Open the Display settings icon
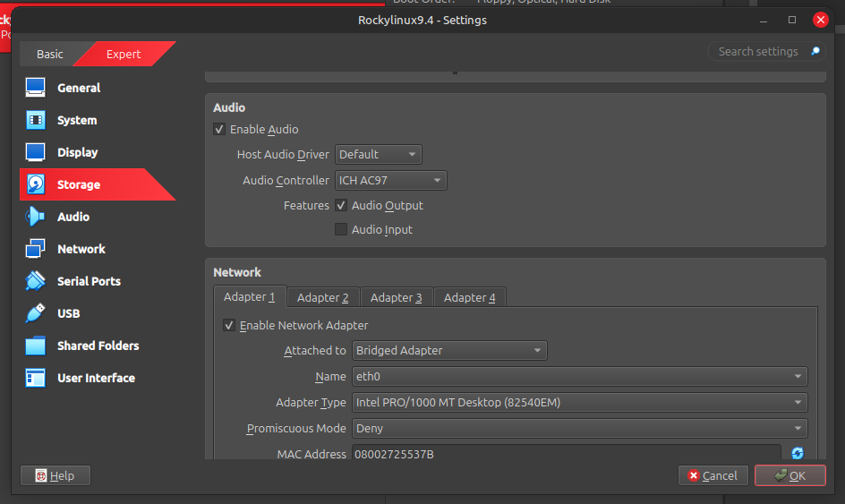The image size is (845, 504). [x=36, y=152]
